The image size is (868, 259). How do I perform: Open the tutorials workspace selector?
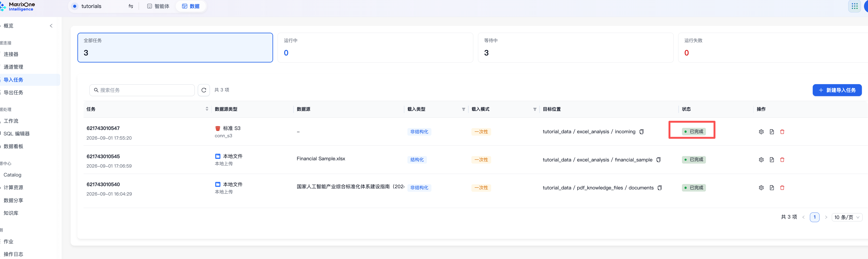pos(103,6)
